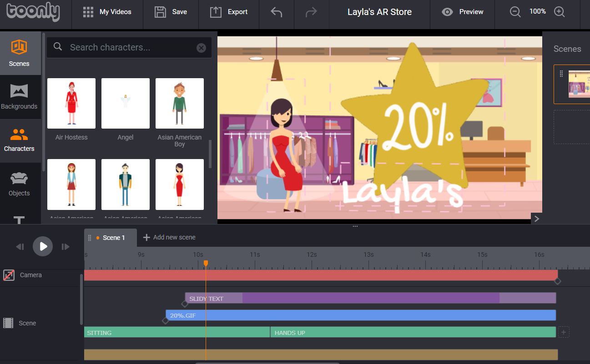Preview the video with the eye button
This screenshot has height=364, width=590.
click(x=463, y=12)
